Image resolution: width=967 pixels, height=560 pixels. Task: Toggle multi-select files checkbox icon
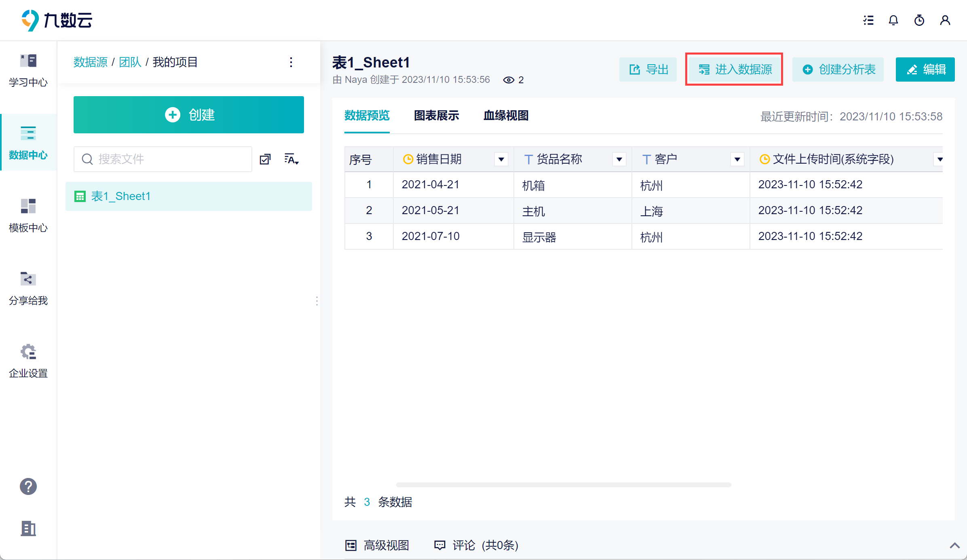coord(265,159)
